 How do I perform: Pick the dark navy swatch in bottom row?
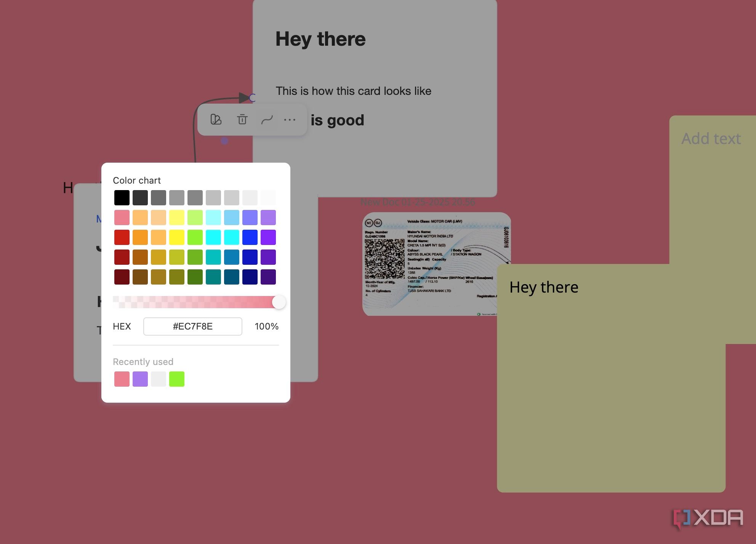coord(250,277)
